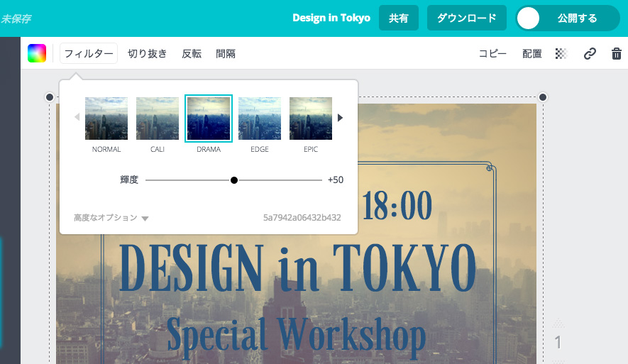Click the 共有 share button

click(399, 18)
